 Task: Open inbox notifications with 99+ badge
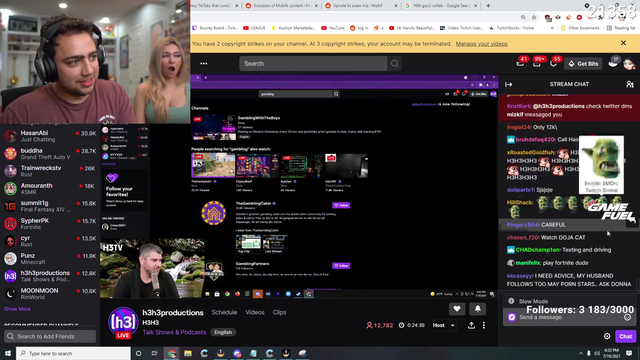pos(537,63)
